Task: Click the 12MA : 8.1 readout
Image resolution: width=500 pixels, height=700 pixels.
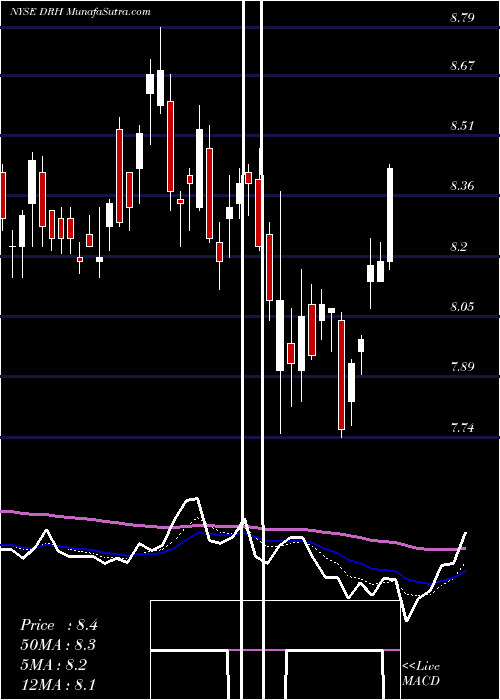Action: click(58, 685)
